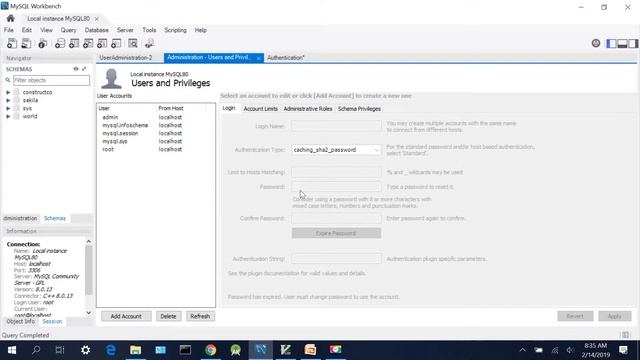Open the View menu
Viewport: 640px width, 360px height.
point(46,30)
